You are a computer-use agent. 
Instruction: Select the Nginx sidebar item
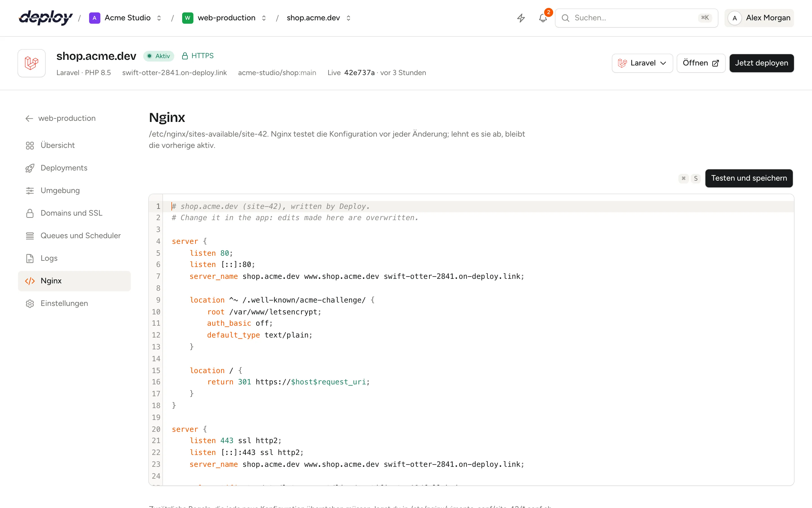coord(74,281)
